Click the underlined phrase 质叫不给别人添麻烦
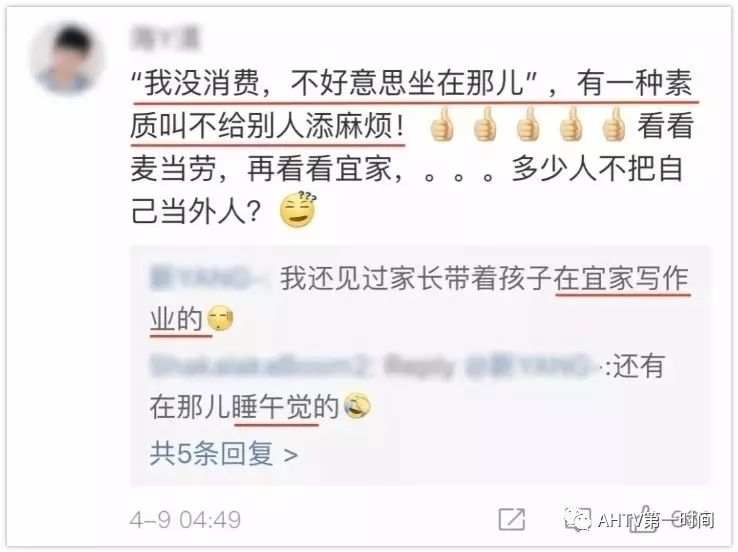 pos(267,126)
